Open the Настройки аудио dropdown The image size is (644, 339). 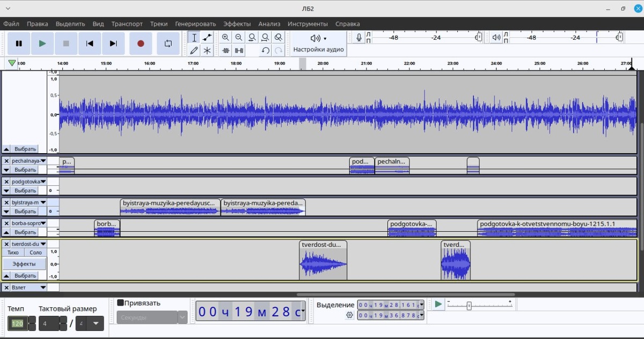coord(318,44)
